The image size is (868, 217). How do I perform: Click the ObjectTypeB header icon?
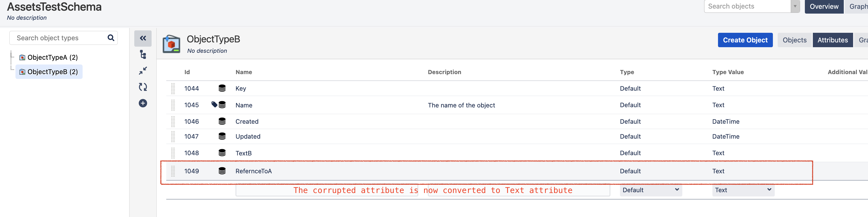coord(172,44)
